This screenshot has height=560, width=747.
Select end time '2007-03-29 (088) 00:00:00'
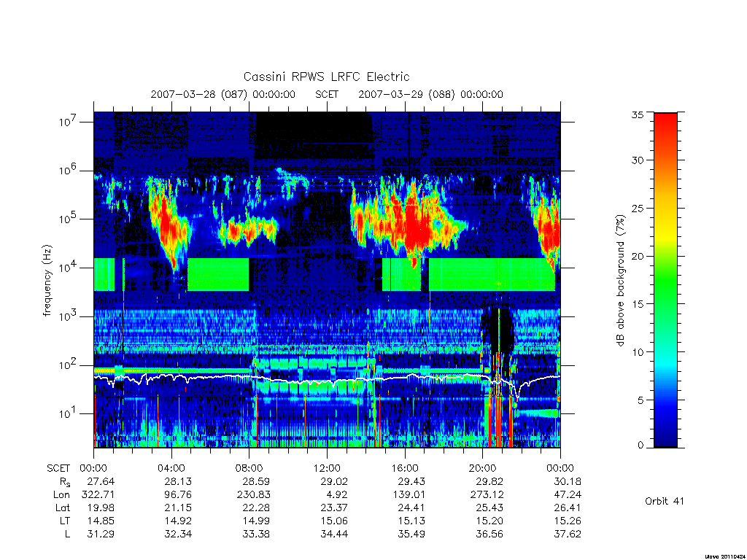tap(430, 94)
